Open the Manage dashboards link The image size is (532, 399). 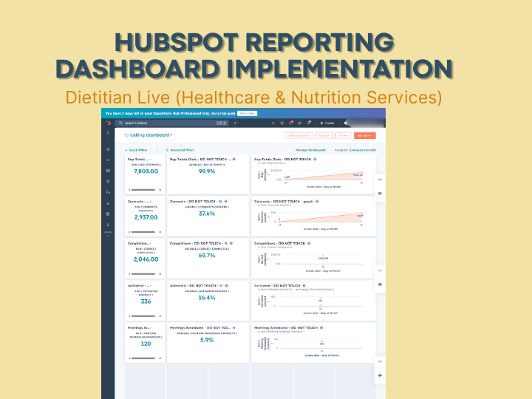310,150
